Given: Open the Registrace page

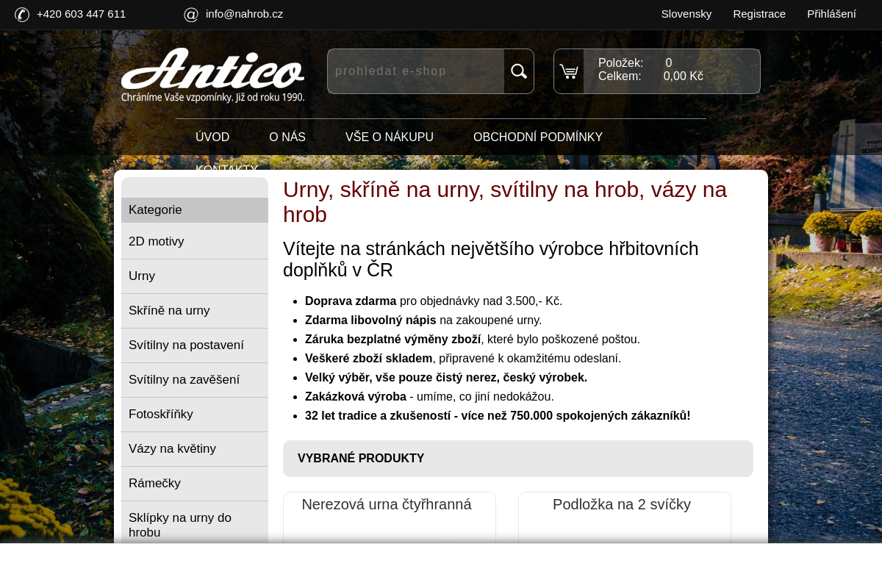Looking at the screenshot, I should (759, 13).
